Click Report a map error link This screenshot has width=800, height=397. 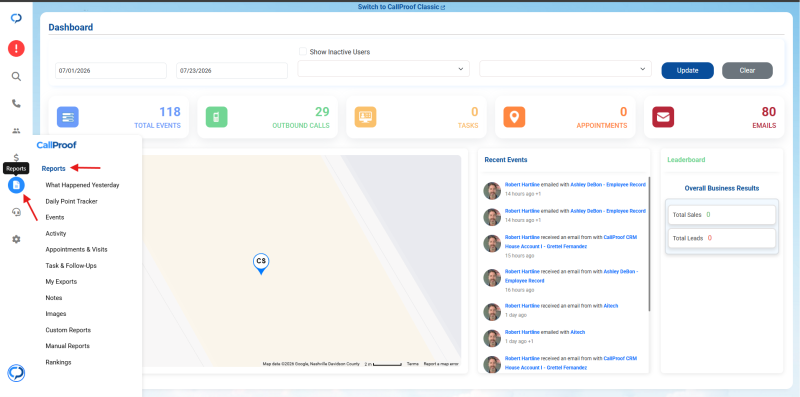tap(441, 364)
